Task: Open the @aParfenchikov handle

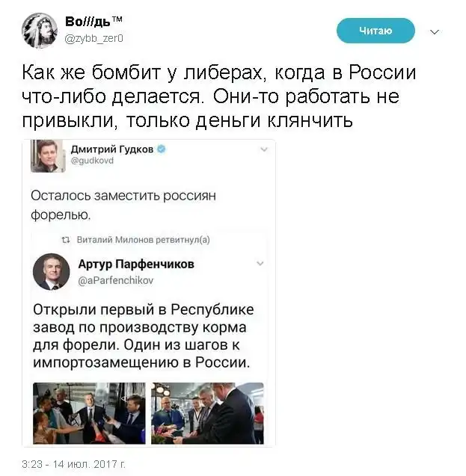Action: click(x=116, y=280)
